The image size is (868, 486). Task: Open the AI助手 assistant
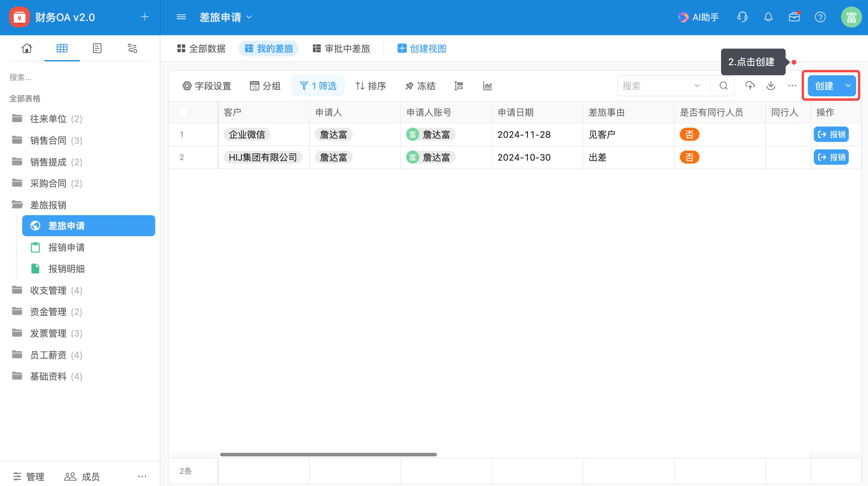point(699,17)
